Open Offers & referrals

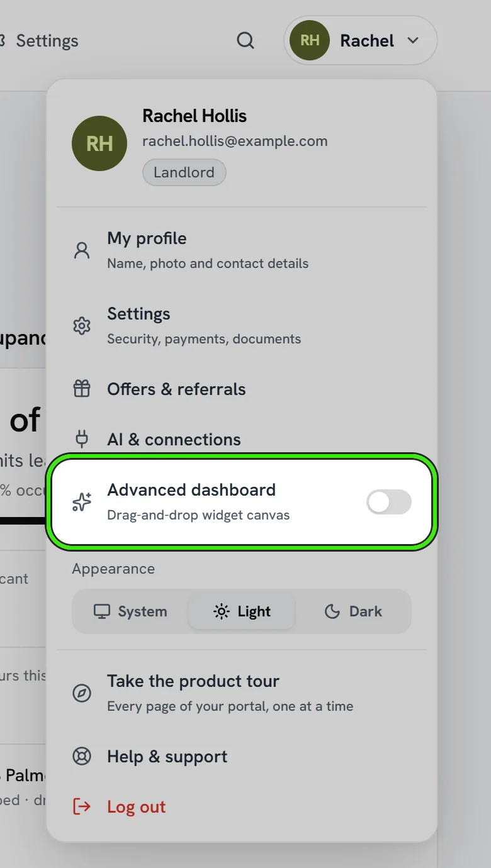pos(242,389)
